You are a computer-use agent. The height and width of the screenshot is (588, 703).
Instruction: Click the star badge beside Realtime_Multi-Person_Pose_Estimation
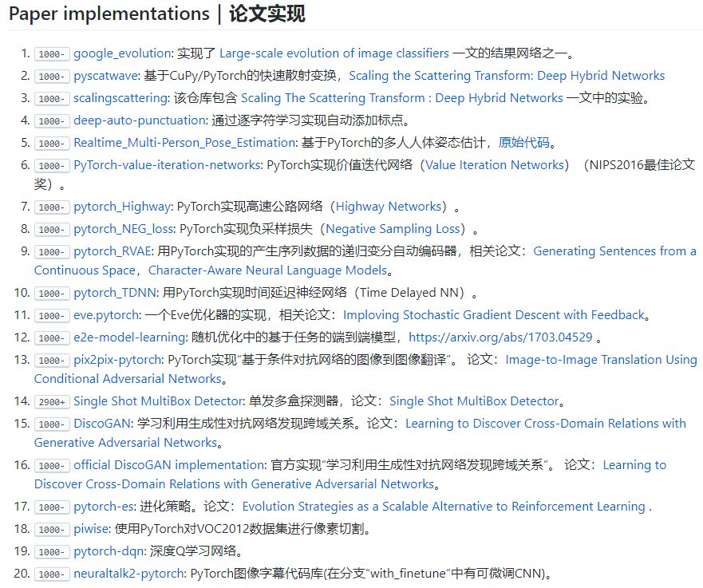pyautogui.click(x=52, y=144)
